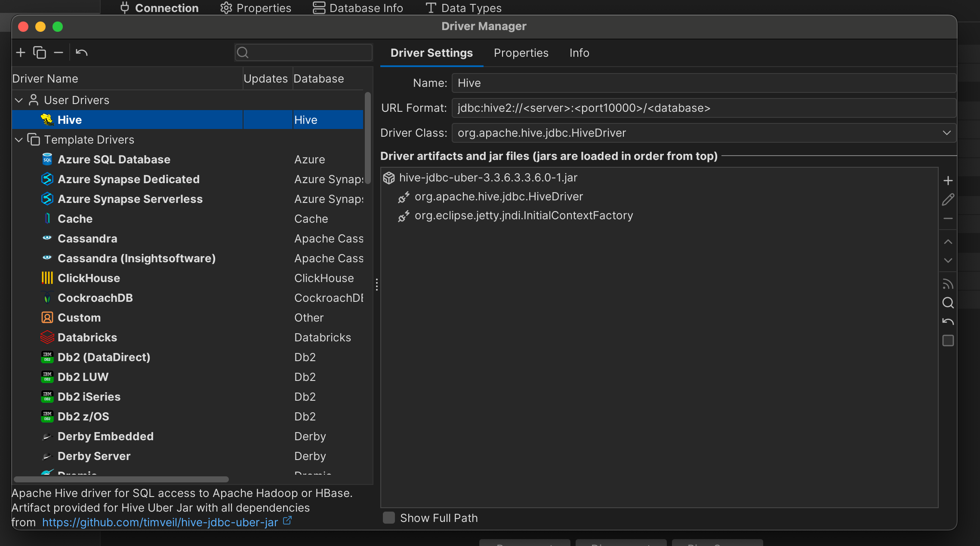
Task: Click the CockroachDB driver icon
Action: tap(47, 298)
